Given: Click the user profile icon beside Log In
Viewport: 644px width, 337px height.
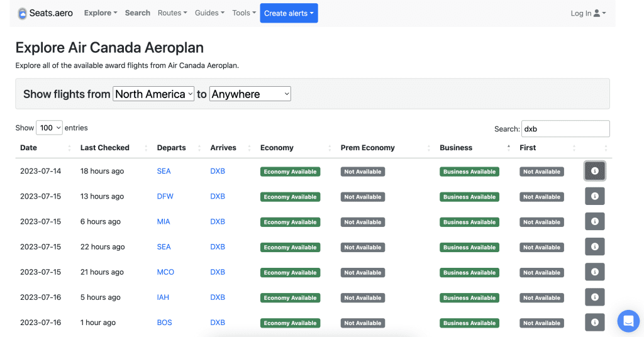Looking at the screenshot, I should pyautogui.click(x=597, y=13).
